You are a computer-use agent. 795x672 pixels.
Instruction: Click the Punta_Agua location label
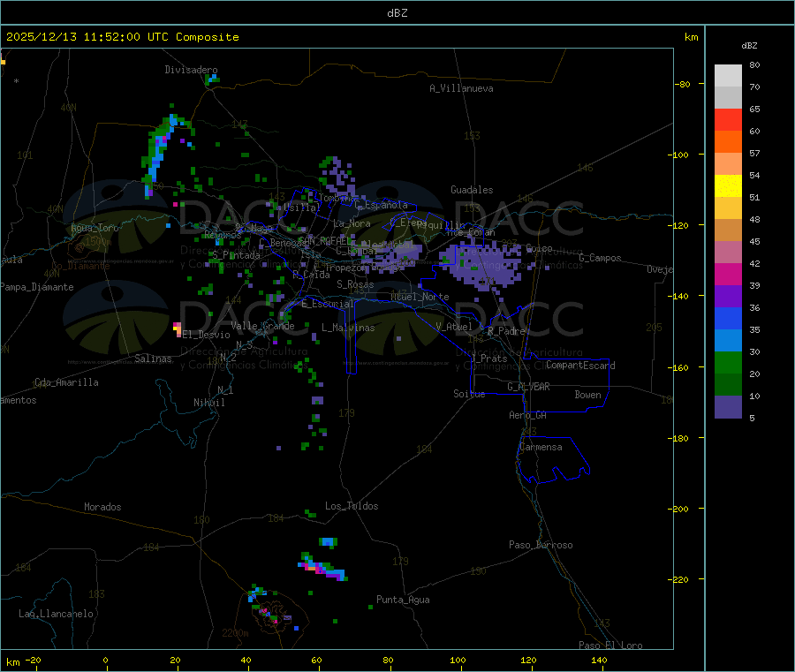(x=403, y=600)
